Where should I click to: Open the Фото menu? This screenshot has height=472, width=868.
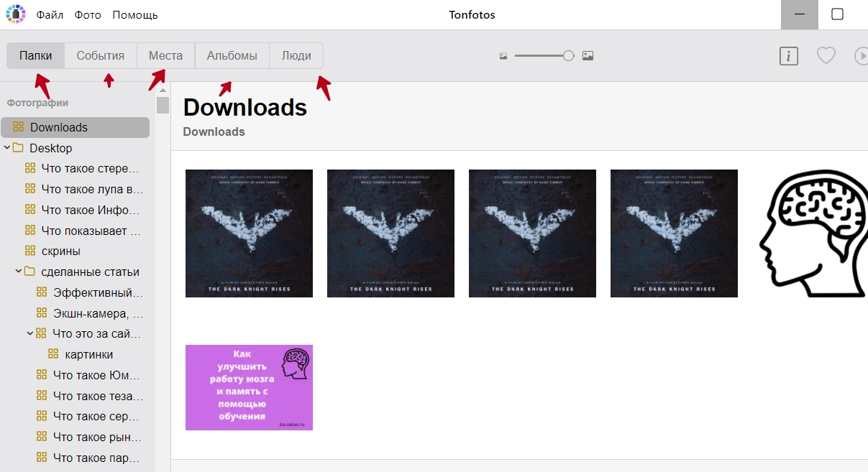click(88, 15)
